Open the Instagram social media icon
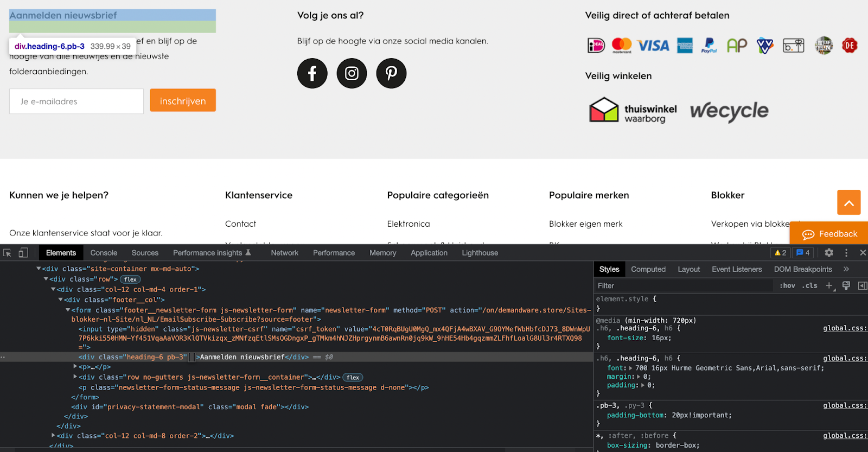Image resolution: width=868 pixels, height=452 pixels. (x=352, y=73)
